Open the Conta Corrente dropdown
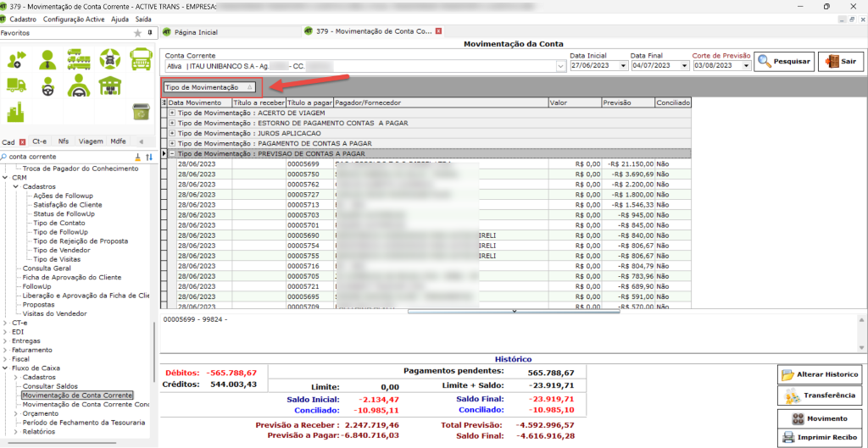This screenshot has width=868, height=448. coord(559,66)
